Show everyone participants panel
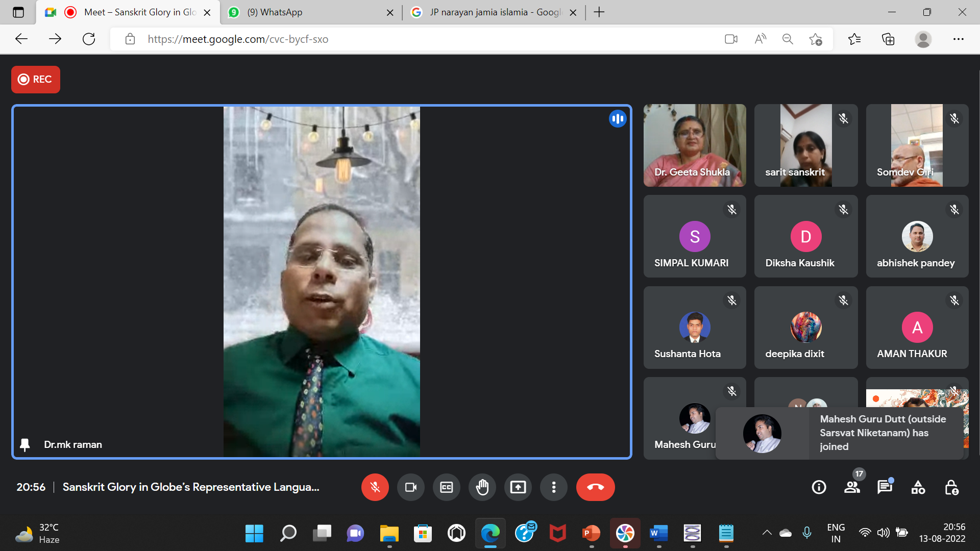This screenshot has width=980, height=551. pos(852,487)
